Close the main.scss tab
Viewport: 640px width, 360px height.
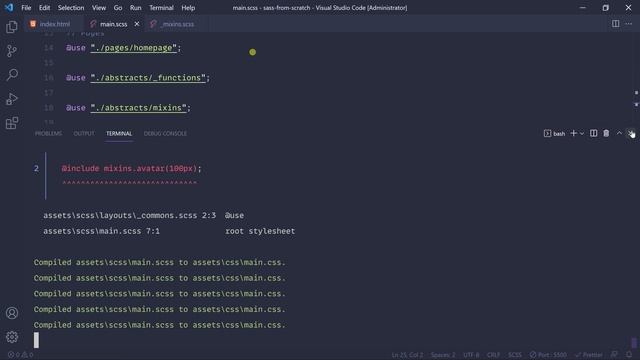pyautogui.click(x=137, y=24)
